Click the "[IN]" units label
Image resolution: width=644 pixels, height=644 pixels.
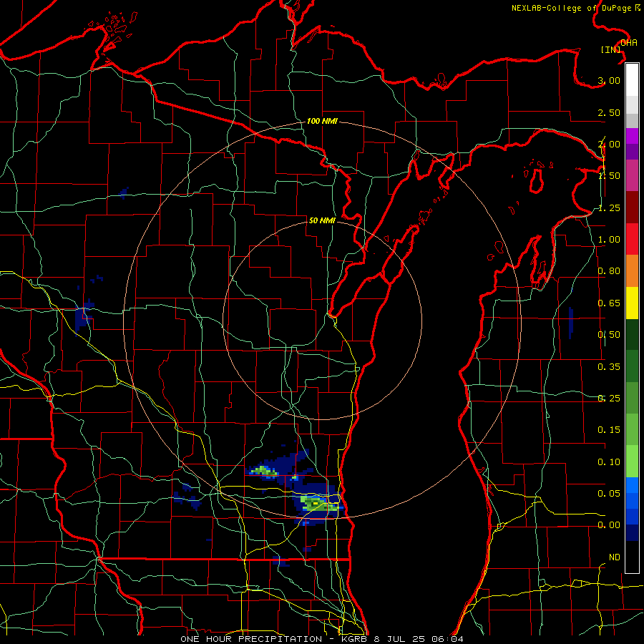(x=610, y=49)
